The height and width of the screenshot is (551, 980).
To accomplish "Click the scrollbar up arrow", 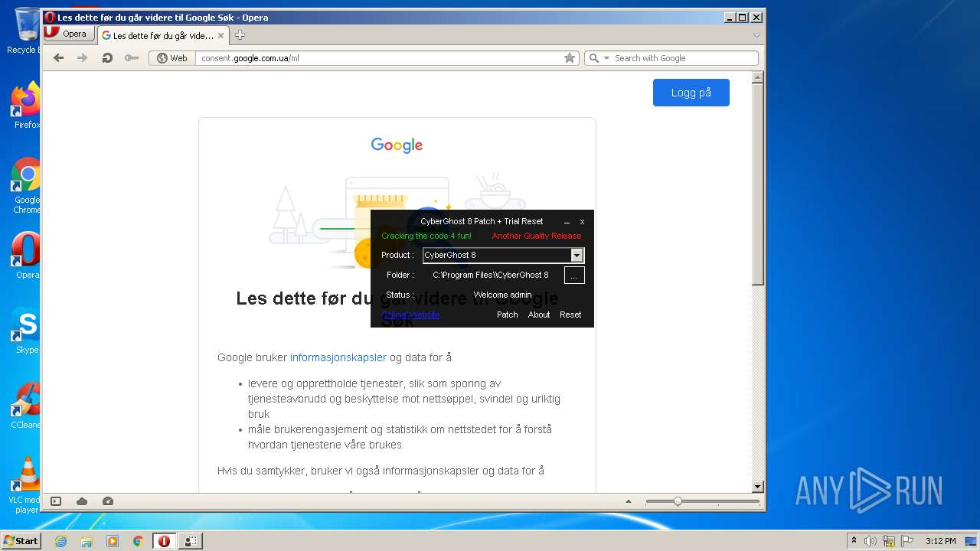I will click(x=758, y=77).
